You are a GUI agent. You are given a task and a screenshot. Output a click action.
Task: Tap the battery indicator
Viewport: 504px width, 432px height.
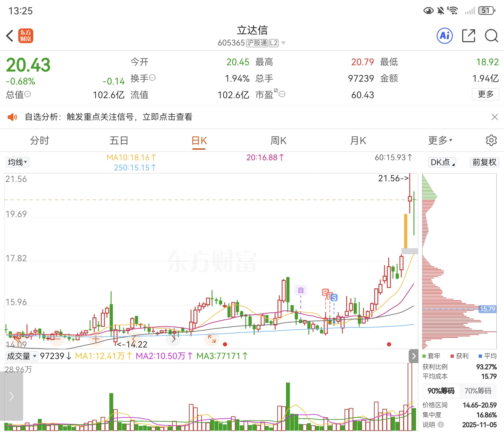(487, 11)
